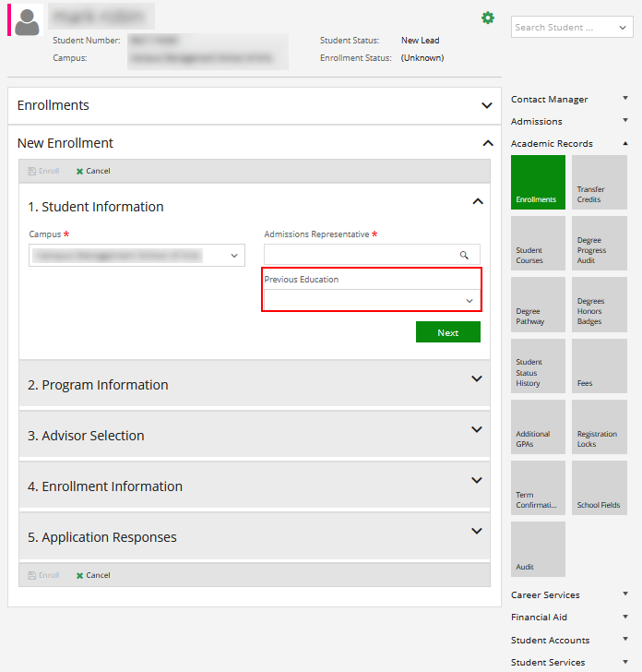642x672 pixels.
Task: Expand the Advisor Selection section
Action: pos(477,429)
